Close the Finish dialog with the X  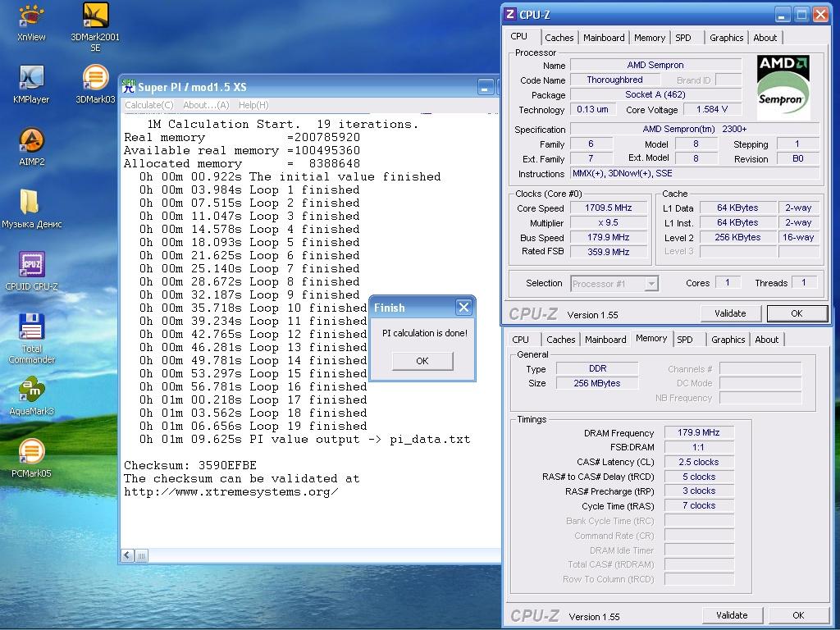(463, 308)
